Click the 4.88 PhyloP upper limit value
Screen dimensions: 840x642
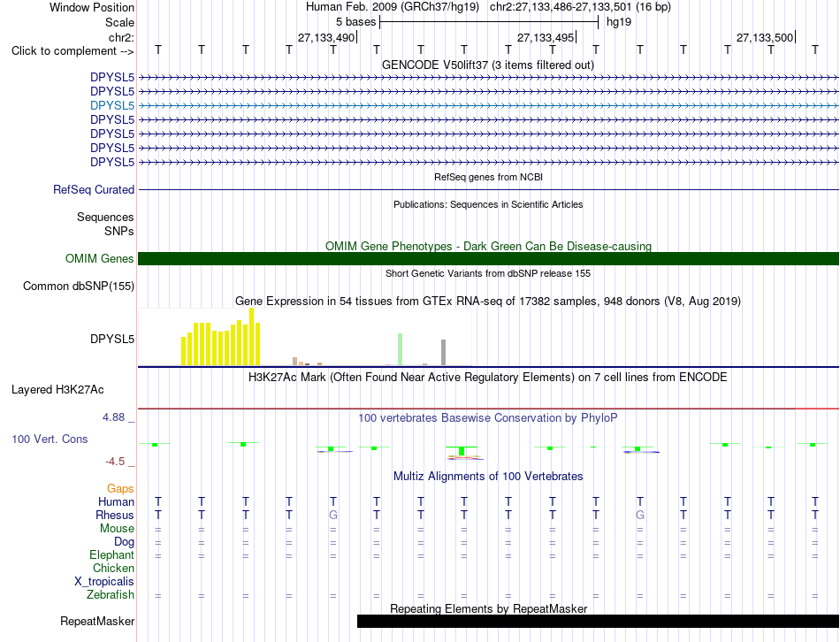click(114, 417)
